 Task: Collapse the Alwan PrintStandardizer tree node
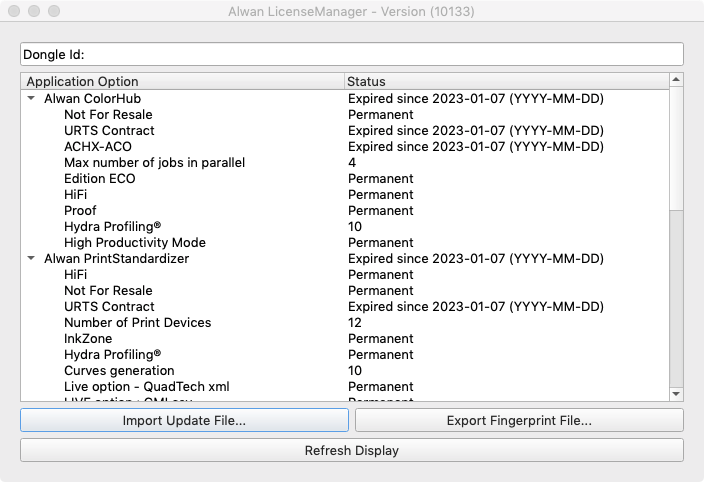click(x=31, y=258)
